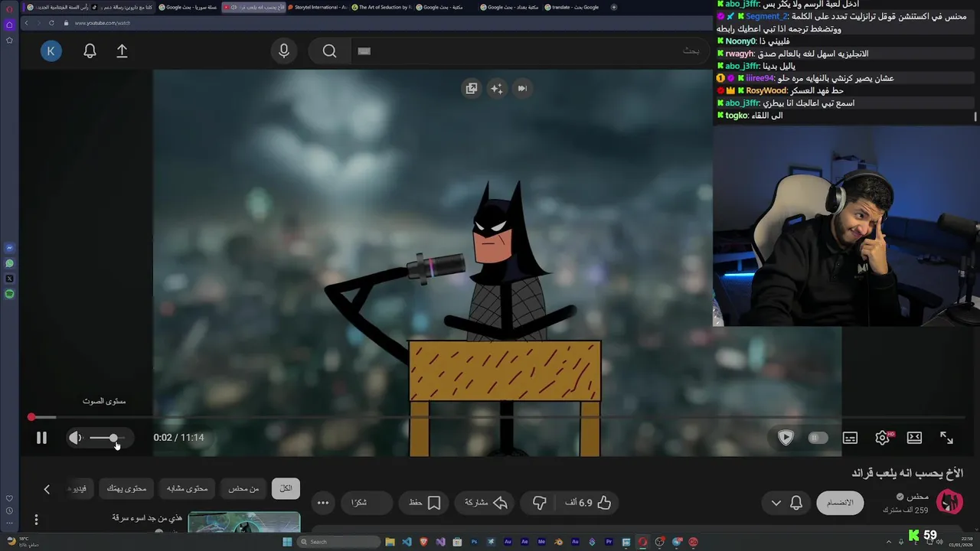Click the www.youtube.com address bar

[102, 23]
